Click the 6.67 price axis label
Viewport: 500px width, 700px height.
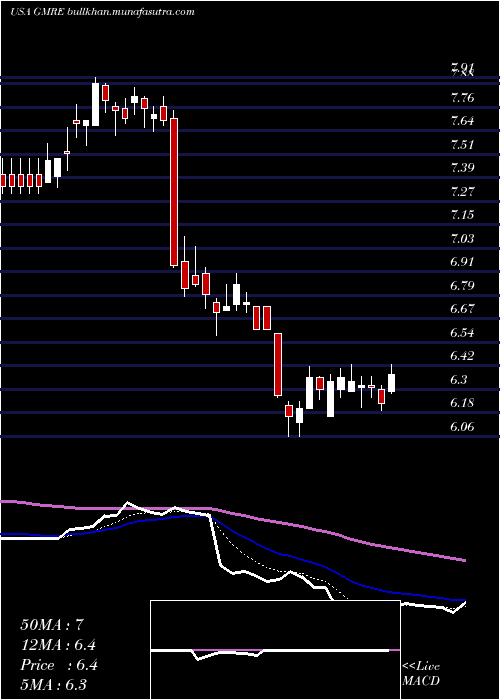click(462, 309)
